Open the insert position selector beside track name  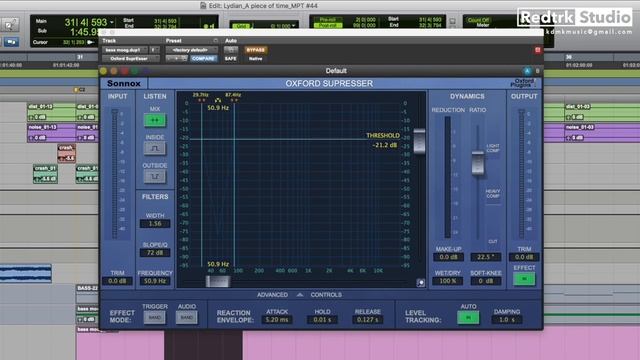tap(154, 50)
